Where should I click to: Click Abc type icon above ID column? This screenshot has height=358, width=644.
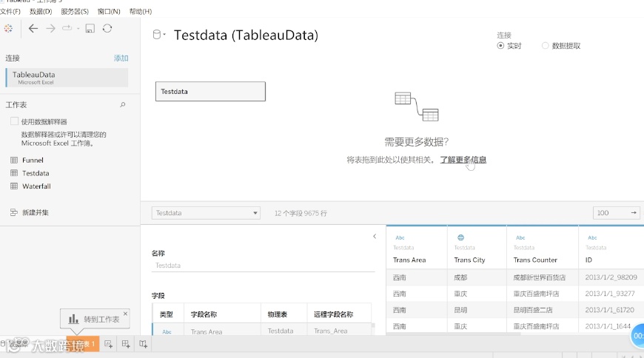[592, 237]
